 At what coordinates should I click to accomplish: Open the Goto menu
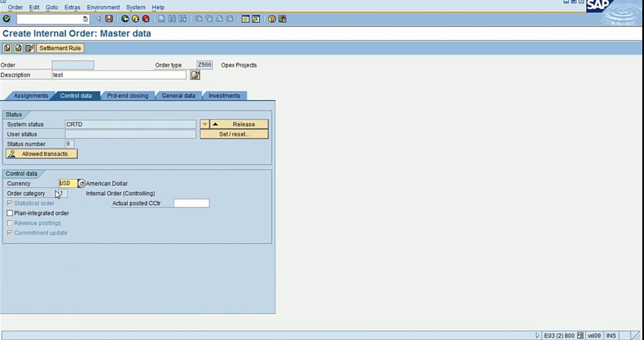[52, 7]
